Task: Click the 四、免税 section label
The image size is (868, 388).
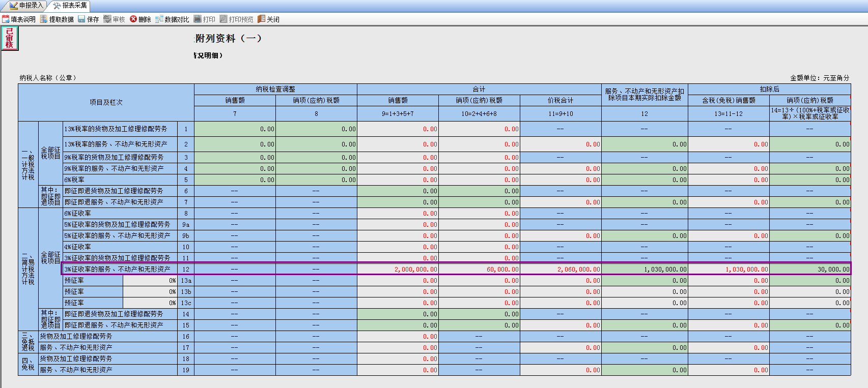Action: (28, 364)
